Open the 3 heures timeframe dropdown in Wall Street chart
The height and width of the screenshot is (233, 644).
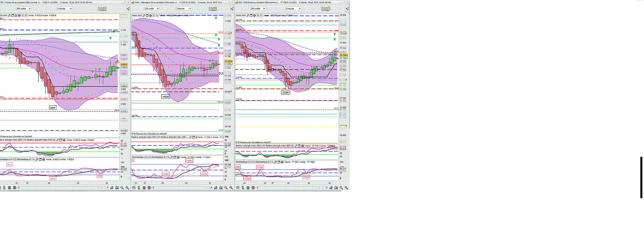[x=294, y=9]
